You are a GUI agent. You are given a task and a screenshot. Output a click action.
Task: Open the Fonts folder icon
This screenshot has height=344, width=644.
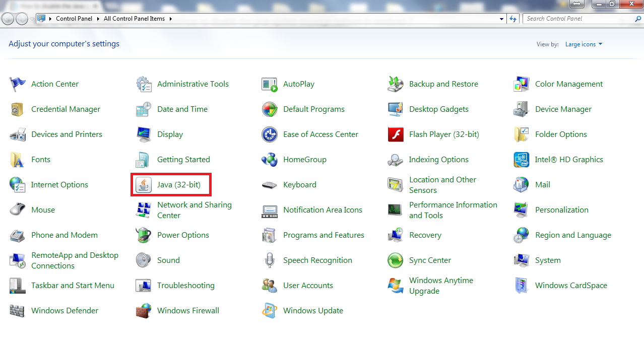pos(18,160)
